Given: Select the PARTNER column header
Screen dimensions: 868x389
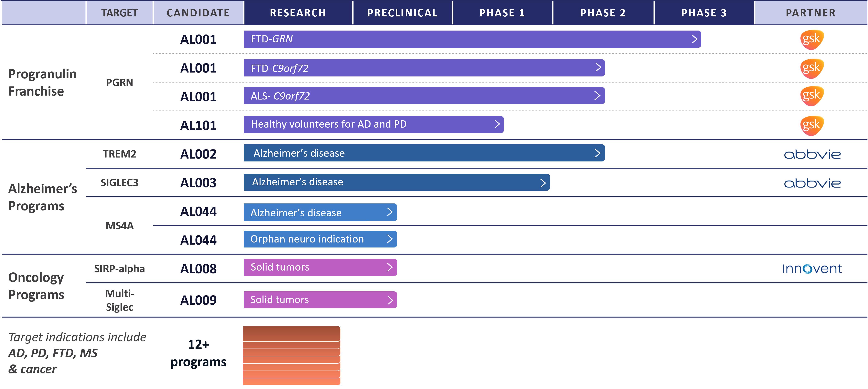Looking at the screenshot, I should [x=811, y=13].
